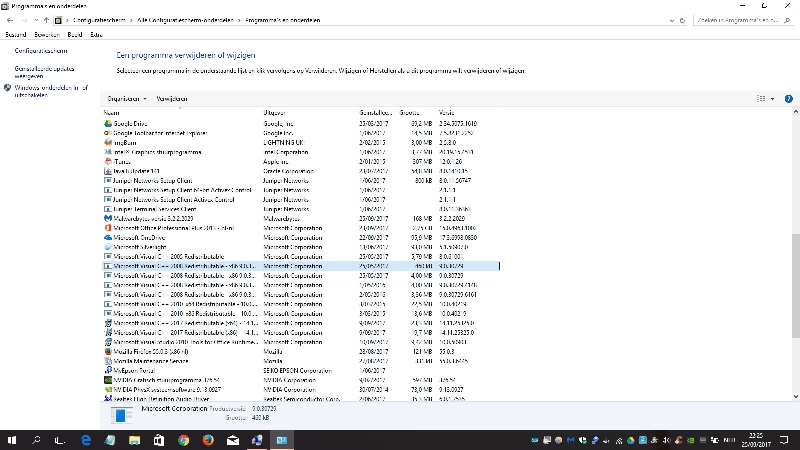The height and width of the screenshot is (450, 800).
Task: Select the Microsoft OneDrive icon
Action: coord(108,237)
